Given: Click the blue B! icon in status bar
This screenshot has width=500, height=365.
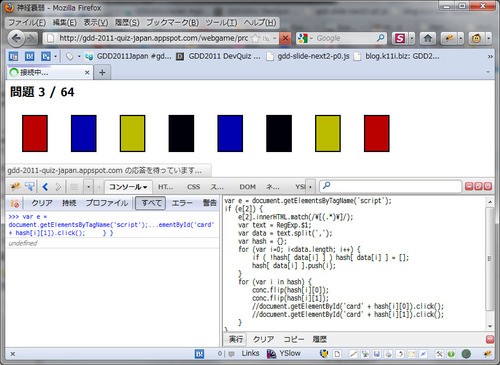Looking at the screenshot, I should click(199, 354).
